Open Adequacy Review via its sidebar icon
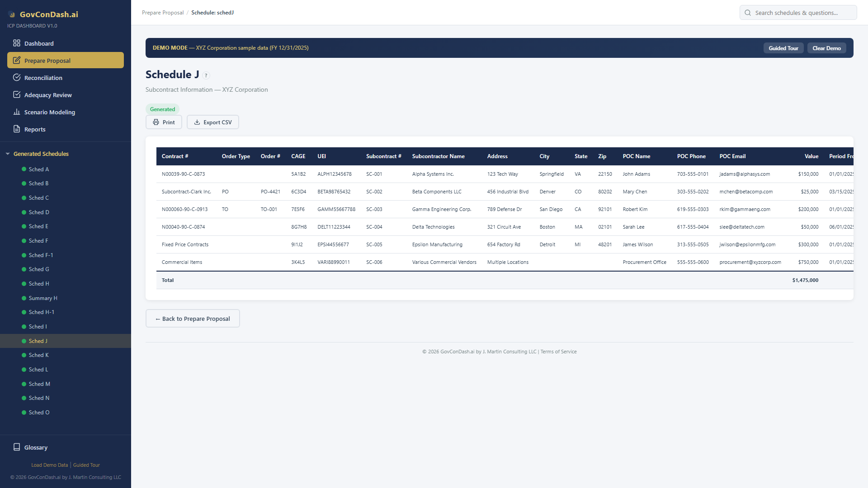Screen dimensions: 868x488 (x=17, y=94)
